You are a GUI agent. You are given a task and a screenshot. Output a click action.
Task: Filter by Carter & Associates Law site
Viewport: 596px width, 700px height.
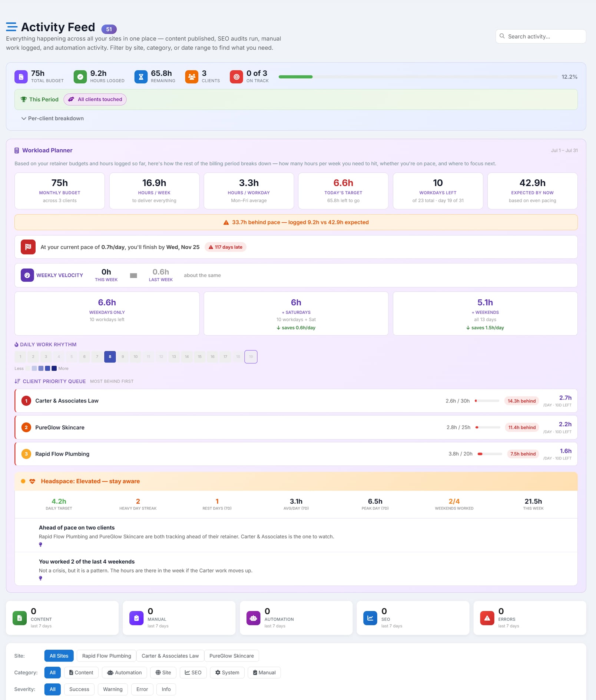[170, 656]
